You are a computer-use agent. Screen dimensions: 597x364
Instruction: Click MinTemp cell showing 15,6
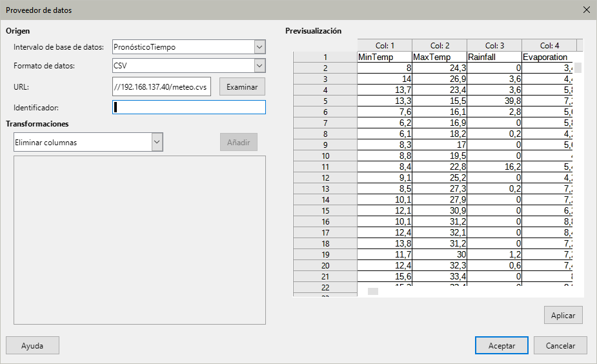click(x=385, y=276)
